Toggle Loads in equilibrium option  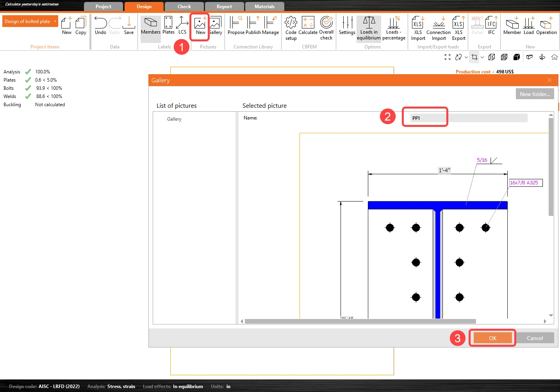pos(369,29)
